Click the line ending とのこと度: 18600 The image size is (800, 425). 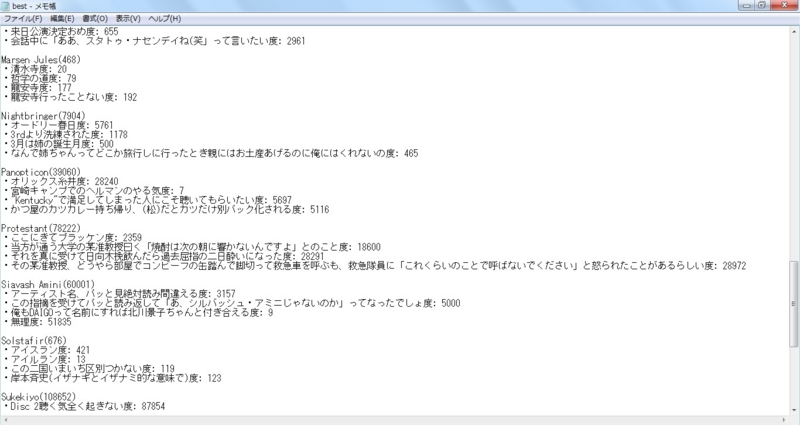(191, 247)
